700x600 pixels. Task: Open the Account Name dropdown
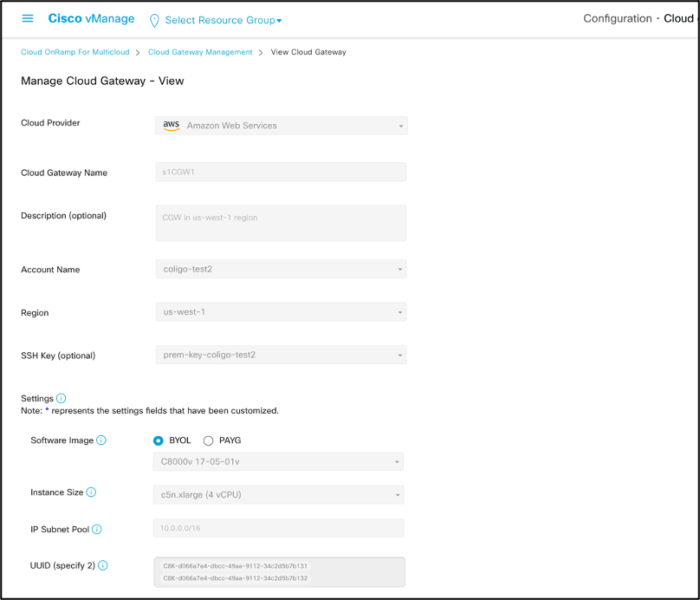280,270
